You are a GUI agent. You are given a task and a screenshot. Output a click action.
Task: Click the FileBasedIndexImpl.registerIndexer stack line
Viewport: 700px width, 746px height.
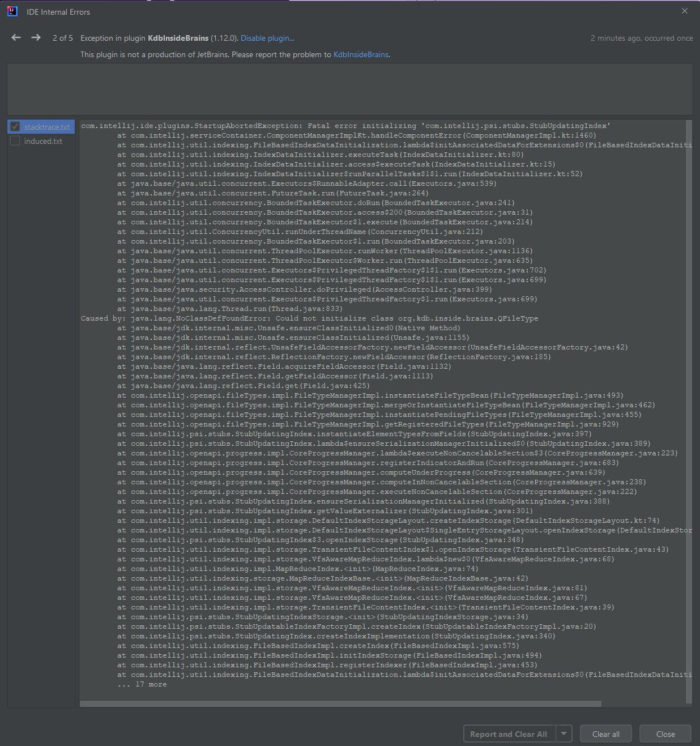coord(327,665)
